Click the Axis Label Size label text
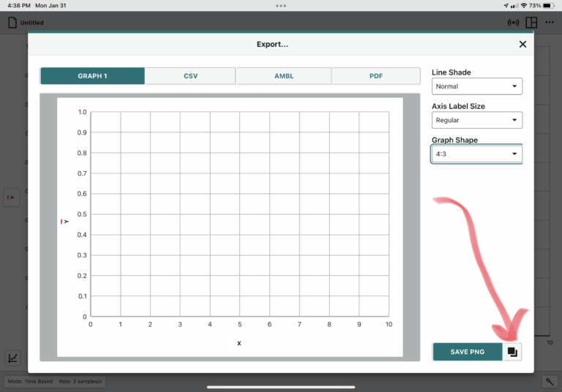562x392 pixels. click(x=458, y=106)
